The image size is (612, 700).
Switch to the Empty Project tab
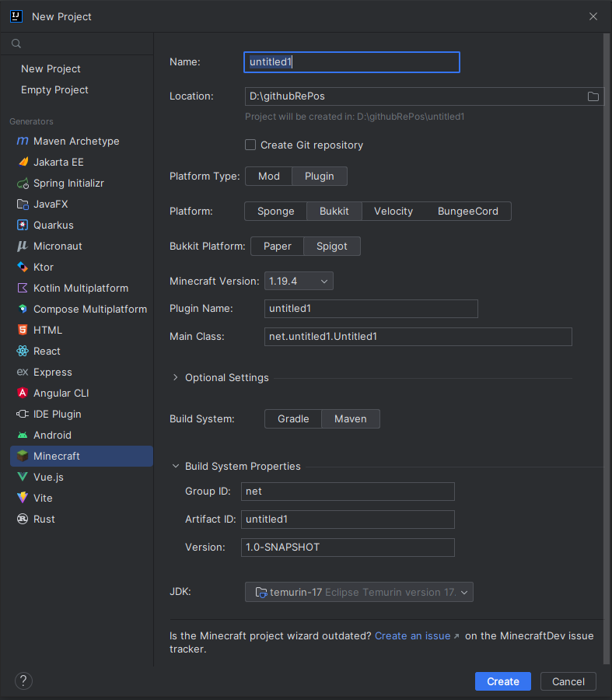pyautogui.click(x=54, y=89)
